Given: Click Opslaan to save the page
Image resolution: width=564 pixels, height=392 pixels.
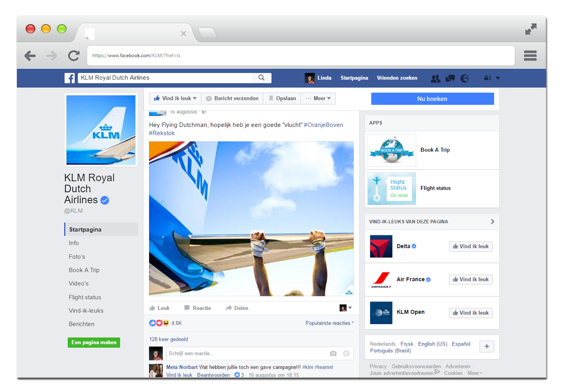Looking at the screenshot, I should pyautogui.click(x=282, y=98).
